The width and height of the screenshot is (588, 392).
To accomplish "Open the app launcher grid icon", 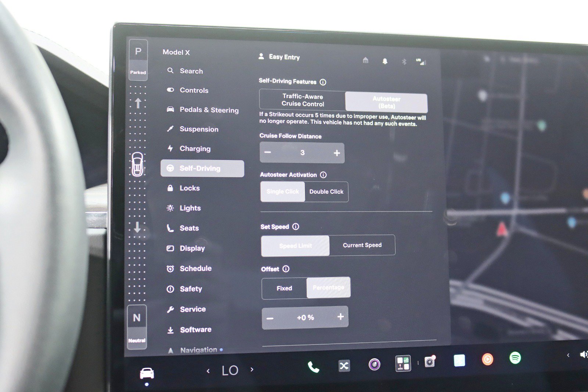I will tap(403, 363).
